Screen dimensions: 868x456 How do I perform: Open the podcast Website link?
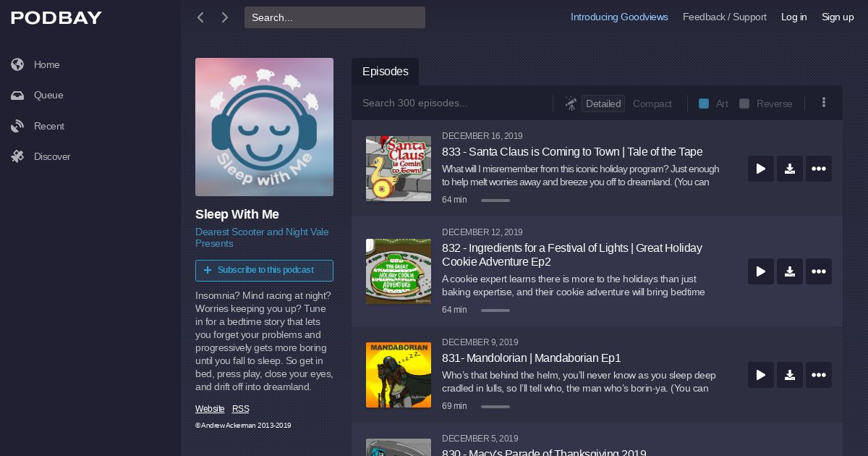click(x=210, y=409)
